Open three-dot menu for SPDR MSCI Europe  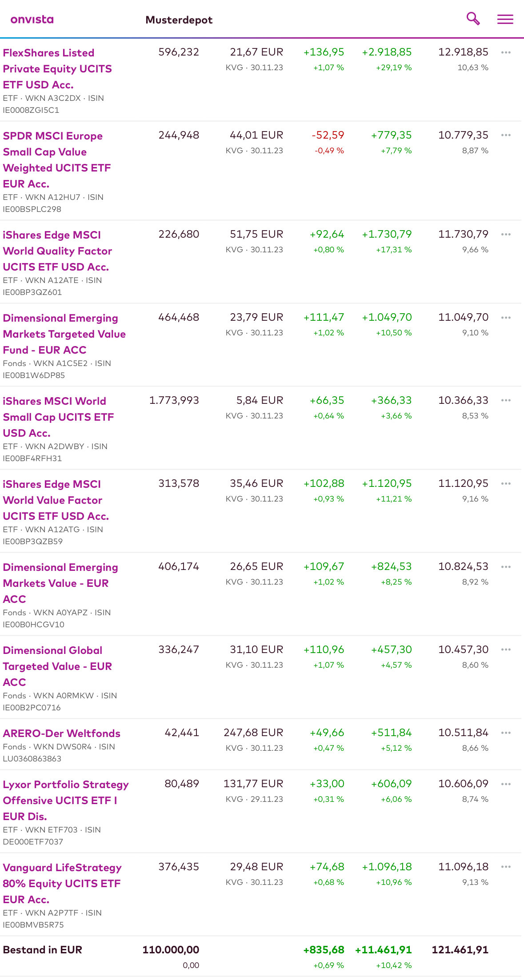click(506, 135)
